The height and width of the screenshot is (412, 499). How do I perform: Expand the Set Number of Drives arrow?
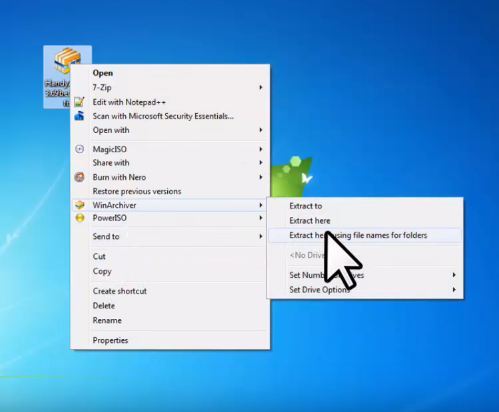[x=454, y=275]
